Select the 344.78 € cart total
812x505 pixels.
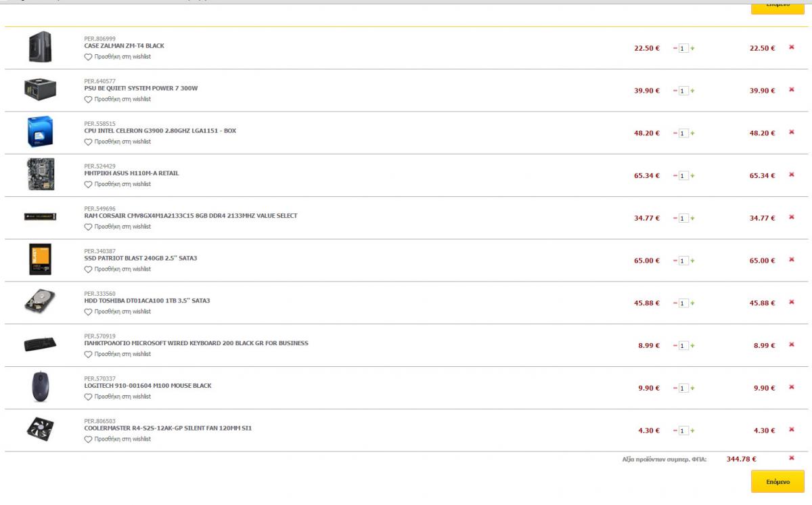pos(741,459)
